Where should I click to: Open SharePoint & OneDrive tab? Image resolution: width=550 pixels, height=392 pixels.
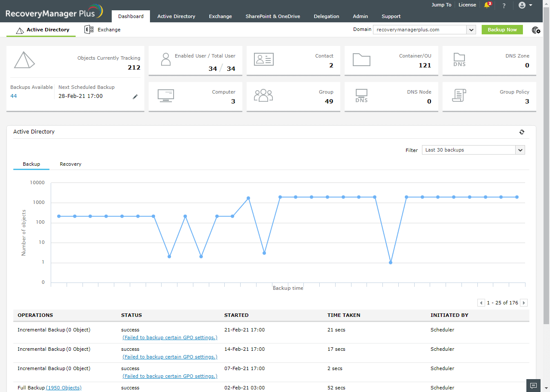pyautogui.click(x=273, y=16)
